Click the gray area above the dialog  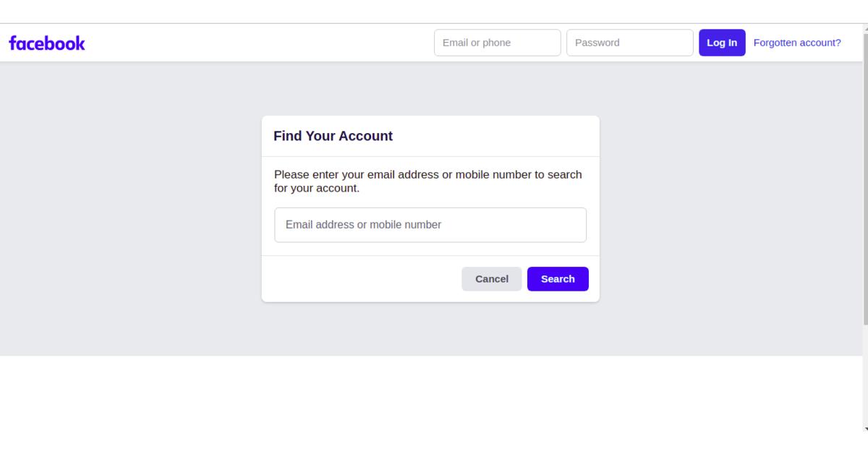pos(430,88)
